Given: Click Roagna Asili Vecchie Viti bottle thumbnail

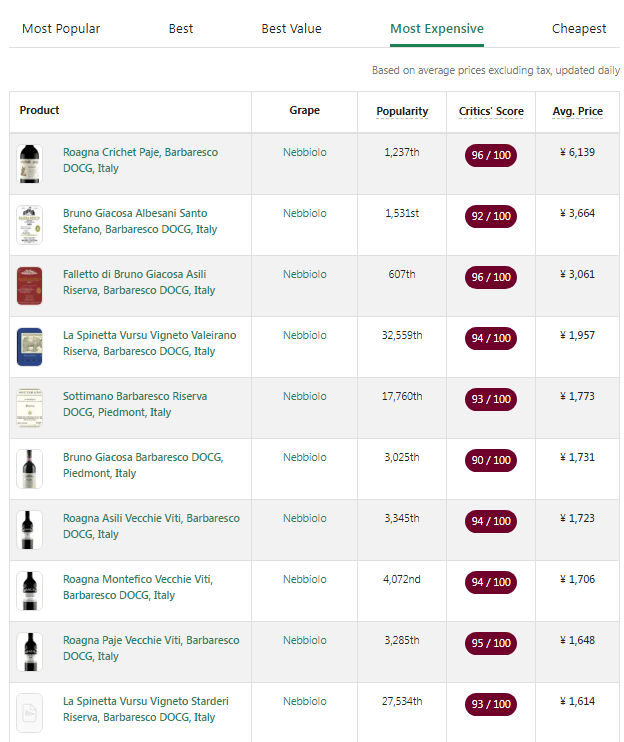Looking at the screenshot, I should click(30, 530).
